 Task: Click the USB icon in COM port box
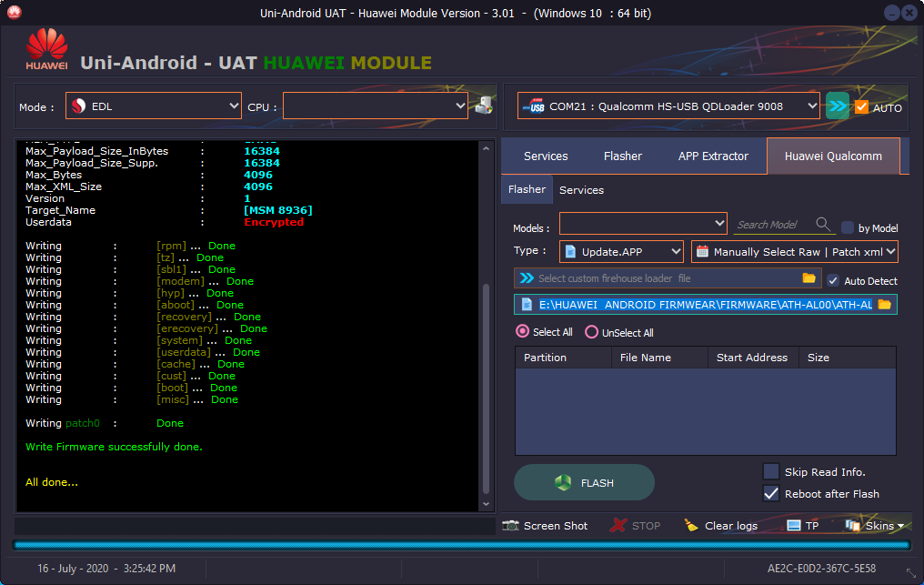[535, 106]
